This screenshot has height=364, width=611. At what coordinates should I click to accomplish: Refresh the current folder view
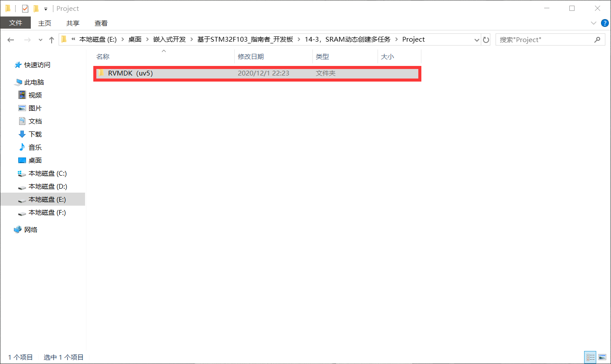click(x=486, y=39)
